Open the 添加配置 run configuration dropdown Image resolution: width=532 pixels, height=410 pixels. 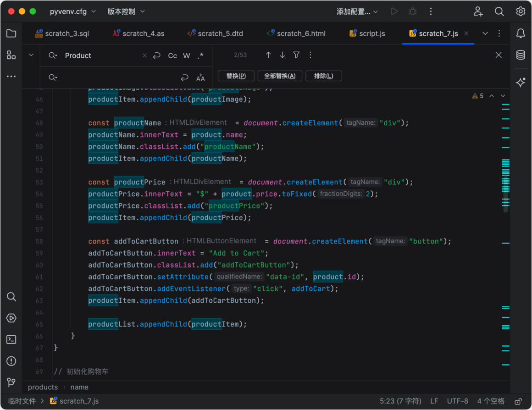tap(357, 11)
